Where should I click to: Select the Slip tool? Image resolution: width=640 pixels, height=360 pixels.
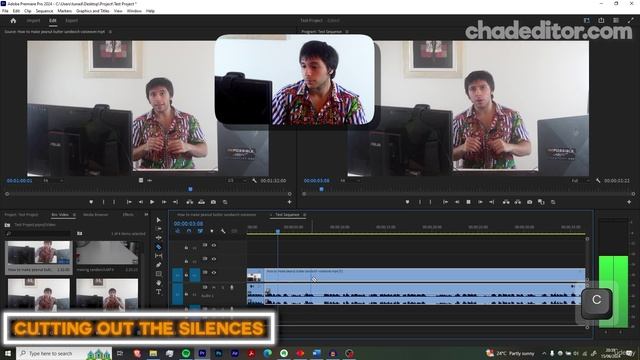point(158,256)
